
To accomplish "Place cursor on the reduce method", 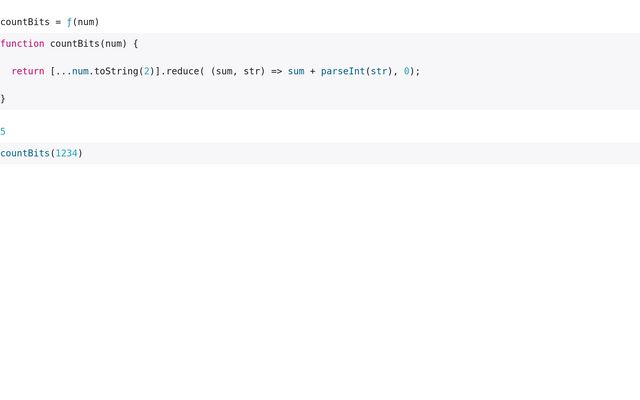I will [x=183, y=71].
